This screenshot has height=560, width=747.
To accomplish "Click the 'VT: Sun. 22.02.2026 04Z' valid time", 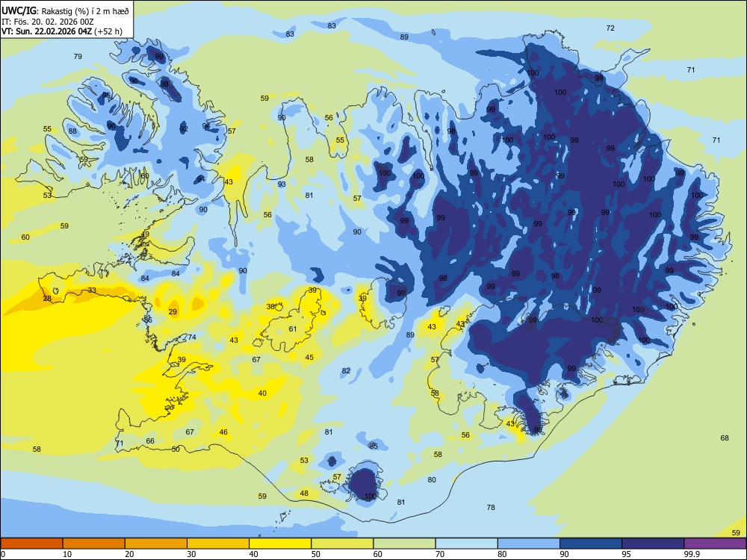I will (x=47, y=31).
